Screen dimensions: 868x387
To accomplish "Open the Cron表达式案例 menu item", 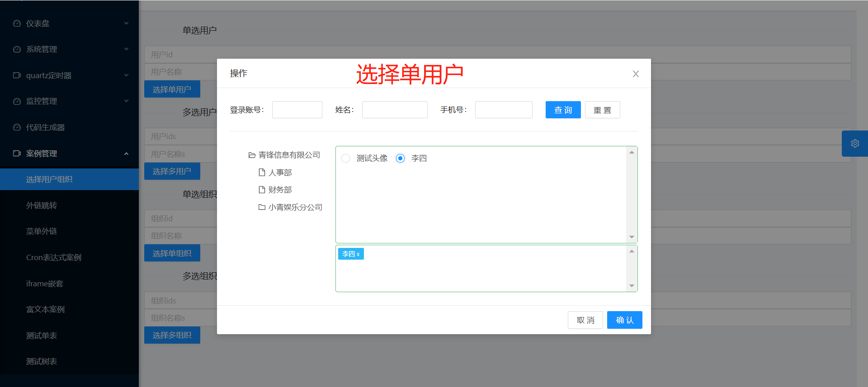I will [x=69, y=257].
